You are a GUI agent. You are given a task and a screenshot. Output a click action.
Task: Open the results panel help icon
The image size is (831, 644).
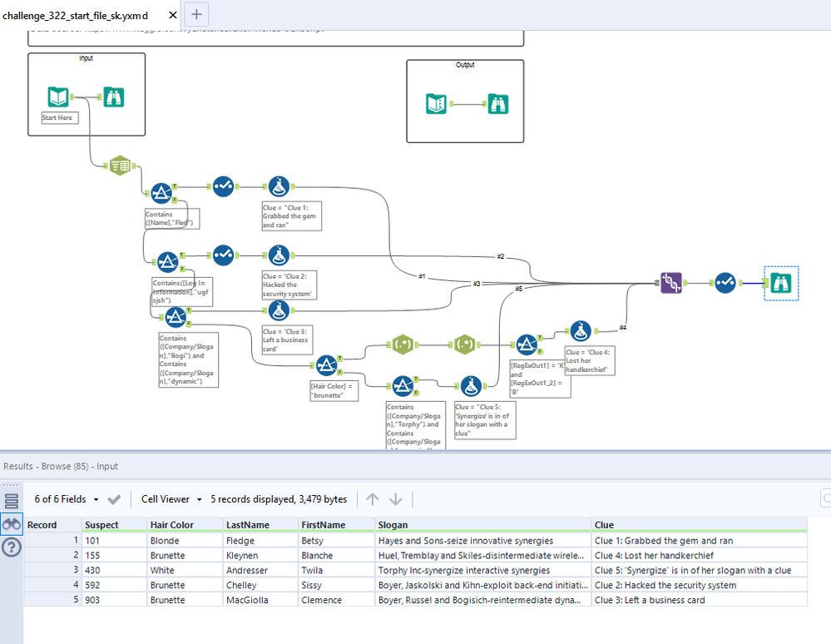click(x=12, y=547)
